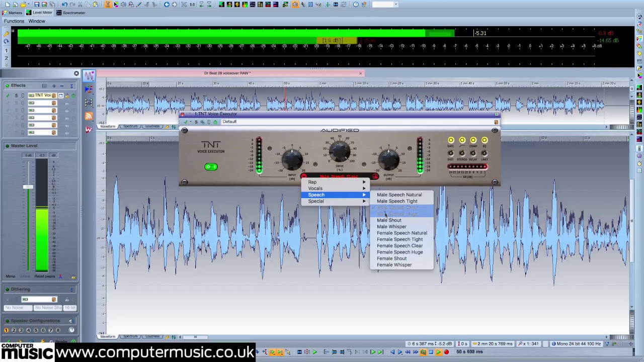Image resolution: width=644 pixels, height=362 pixels.
Task: Expand the Special preset submenu
Action: click(x=336, y=201)
